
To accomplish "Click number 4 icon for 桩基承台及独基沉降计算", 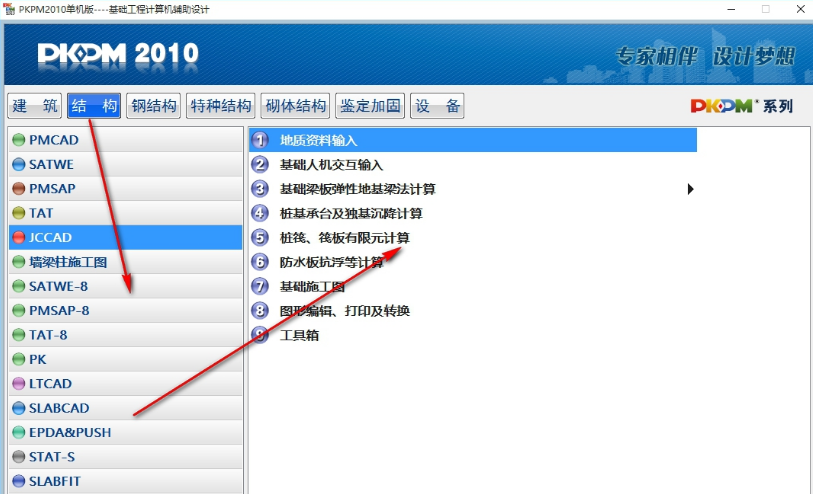I will point(260,213).
